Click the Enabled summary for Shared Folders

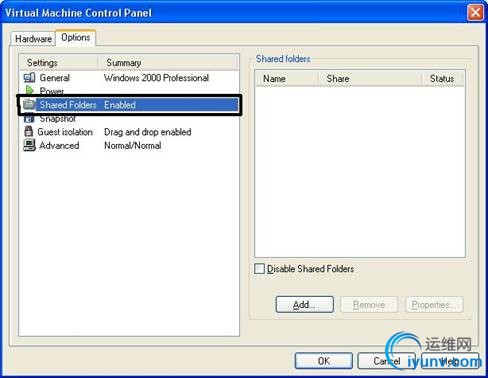click(120, 105)
